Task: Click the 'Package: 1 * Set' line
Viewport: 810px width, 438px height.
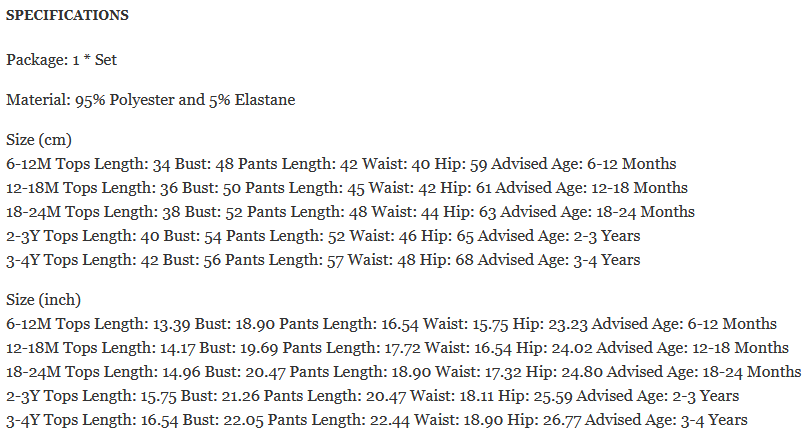Action: [x=62, y=60]
